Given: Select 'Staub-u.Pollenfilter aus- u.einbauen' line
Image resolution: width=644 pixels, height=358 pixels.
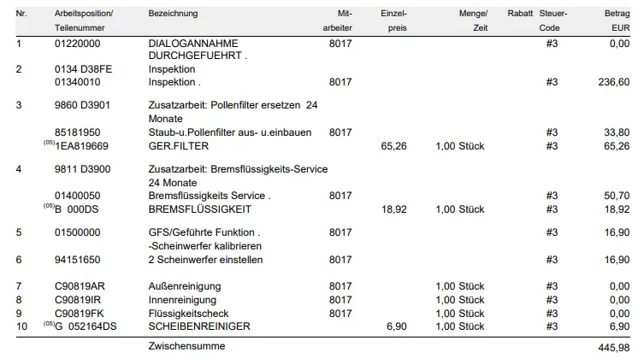Looking at the screenshot, I should click(230, 132).
